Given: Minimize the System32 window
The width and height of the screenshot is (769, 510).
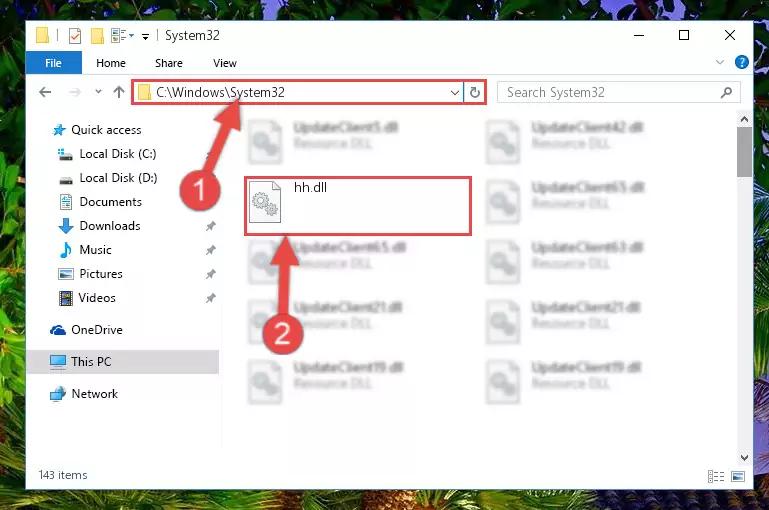Looking at the screenshot, I should pyautogui.click(x=639, y=35).
